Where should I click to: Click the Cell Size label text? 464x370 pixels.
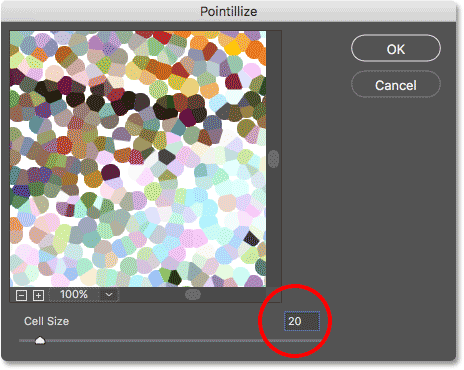47,321
